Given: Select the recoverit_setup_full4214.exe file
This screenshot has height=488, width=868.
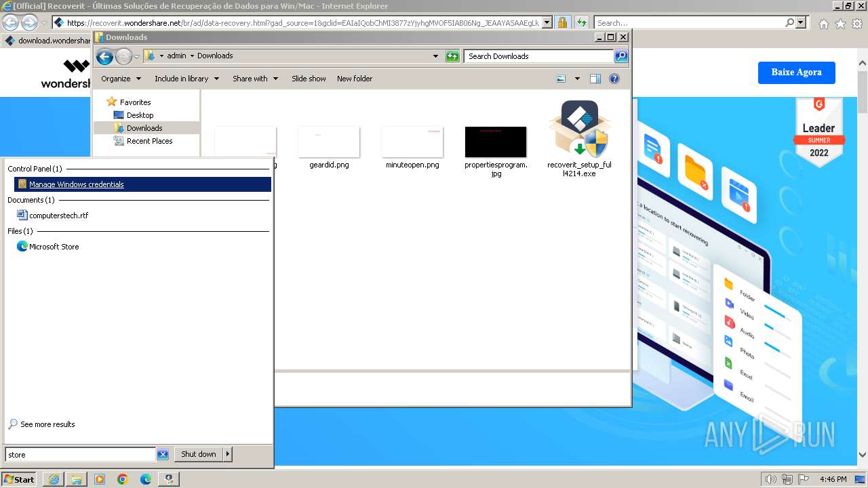Looking at the screenshot, I should pos(580,139).
